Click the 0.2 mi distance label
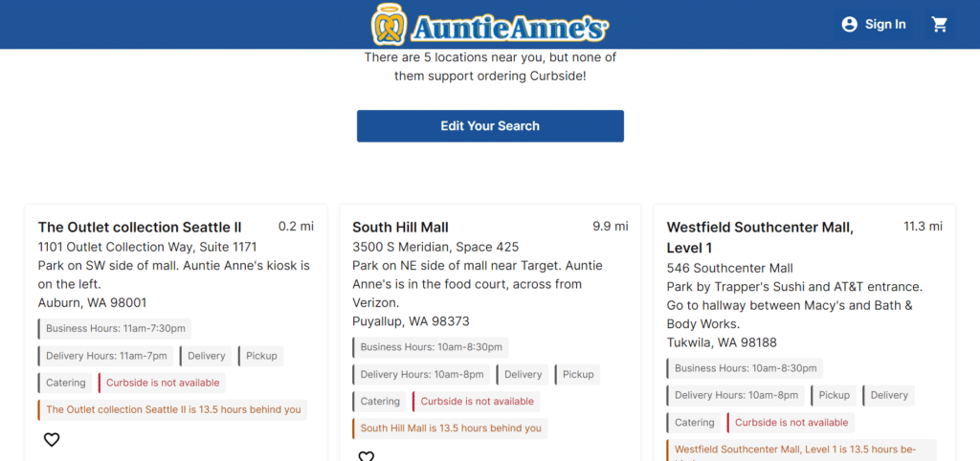 pyautogui.click(x=297, y=226)
